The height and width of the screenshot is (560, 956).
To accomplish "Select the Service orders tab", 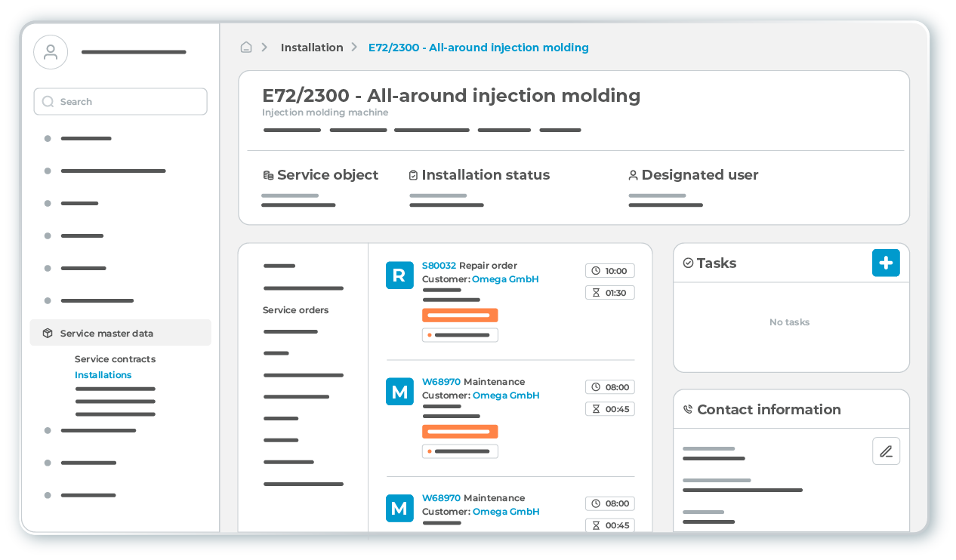I will click(295, 310).
